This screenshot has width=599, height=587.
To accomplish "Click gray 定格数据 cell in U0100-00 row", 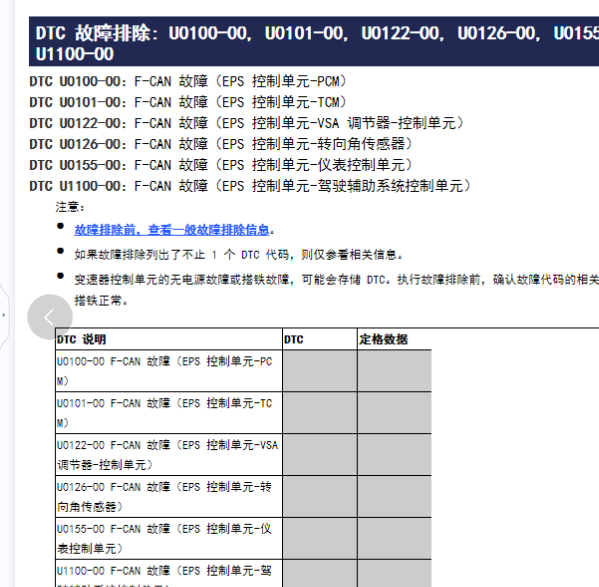I will point(395,371).
